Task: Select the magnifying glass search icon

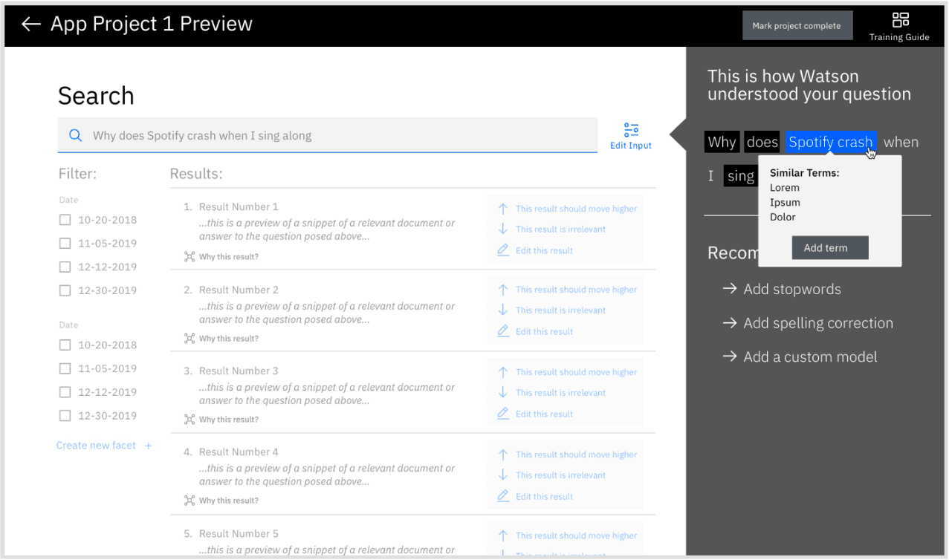Action: tap(75, 135)
